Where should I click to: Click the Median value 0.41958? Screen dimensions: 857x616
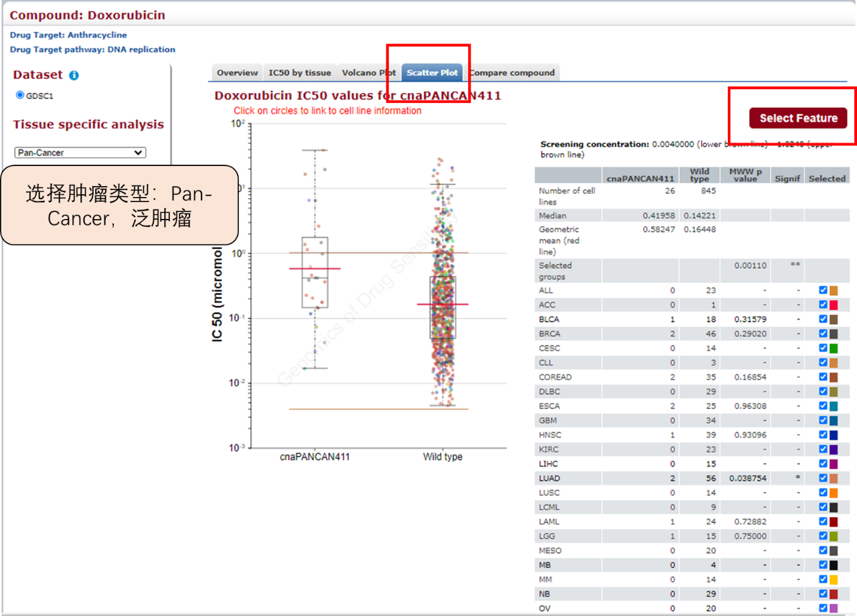(659, 216)
